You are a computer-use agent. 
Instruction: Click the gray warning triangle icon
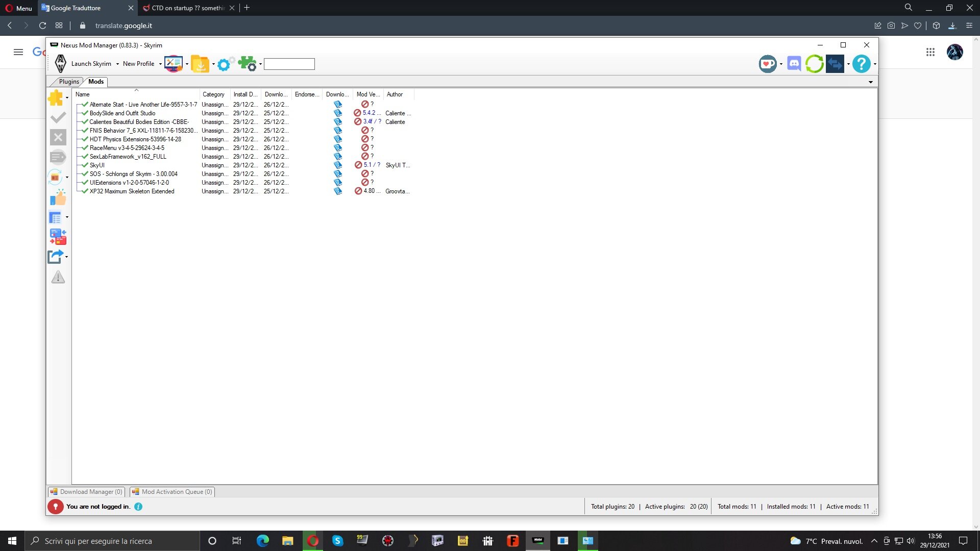58,277
